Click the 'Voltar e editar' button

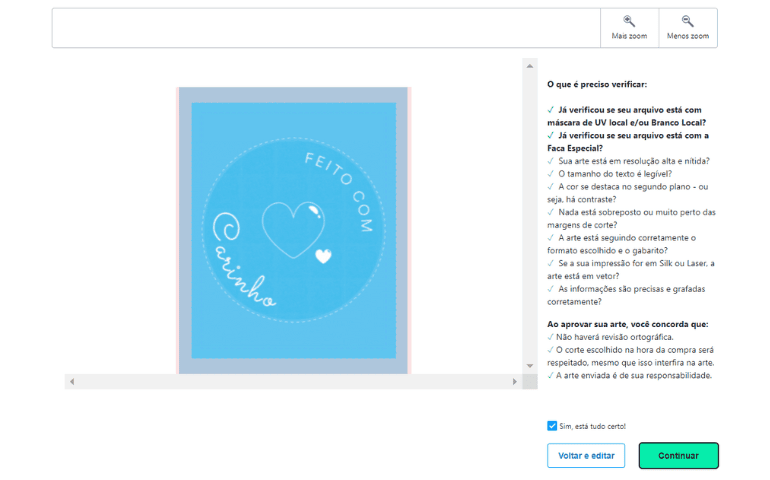(586, 456)
